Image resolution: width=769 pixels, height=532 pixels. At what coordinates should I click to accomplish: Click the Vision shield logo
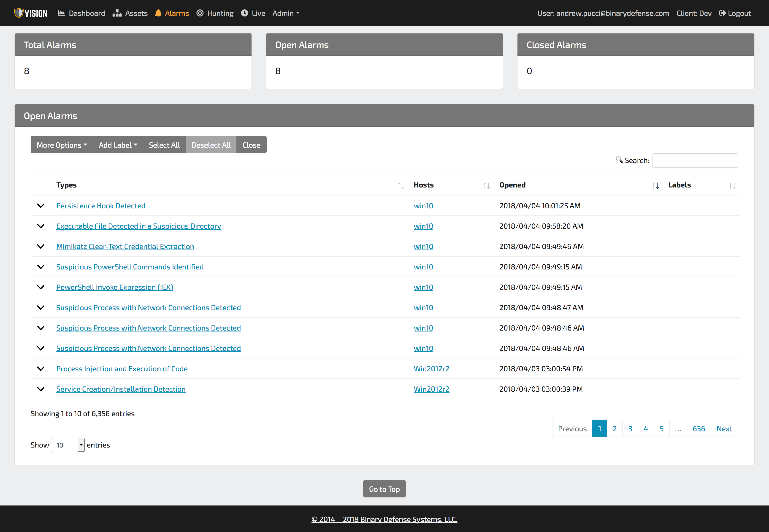31,13
